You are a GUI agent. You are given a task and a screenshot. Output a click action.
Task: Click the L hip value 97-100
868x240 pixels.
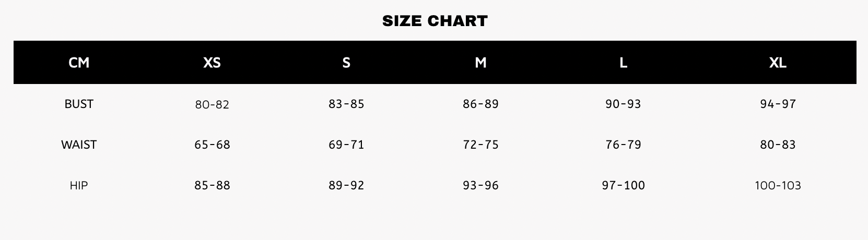(x=623, y=185)
